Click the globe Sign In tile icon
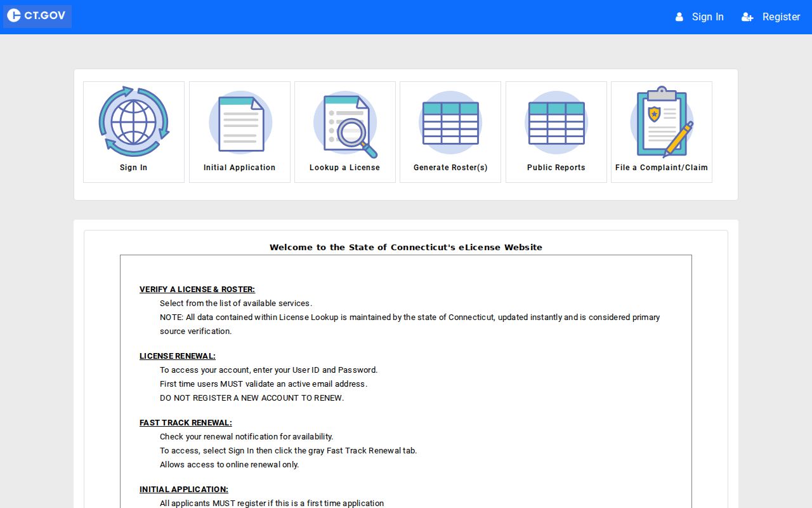Image resolution: width=812 pixels, height=508 pixels. tap(134, 122)
